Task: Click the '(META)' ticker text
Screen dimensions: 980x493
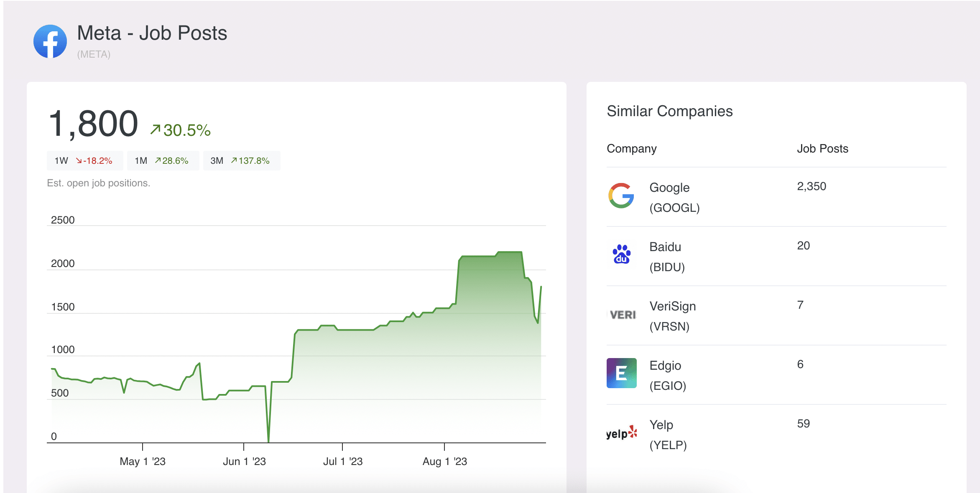Action: pos(94,54)
